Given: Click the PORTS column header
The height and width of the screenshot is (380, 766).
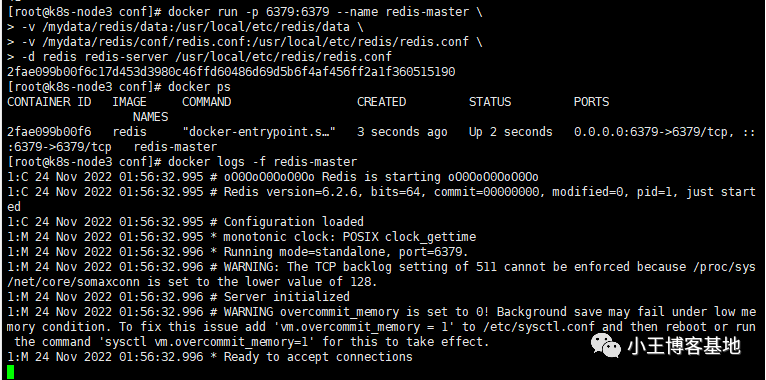Looking at the screenshot, I should tap(591, 102).
